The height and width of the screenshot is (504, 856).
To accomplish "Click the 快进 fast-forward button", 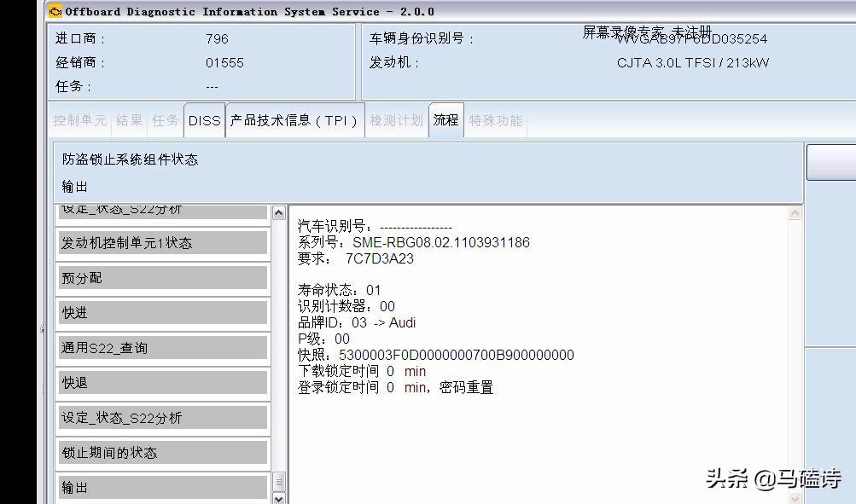I will [x=162, y=313].
